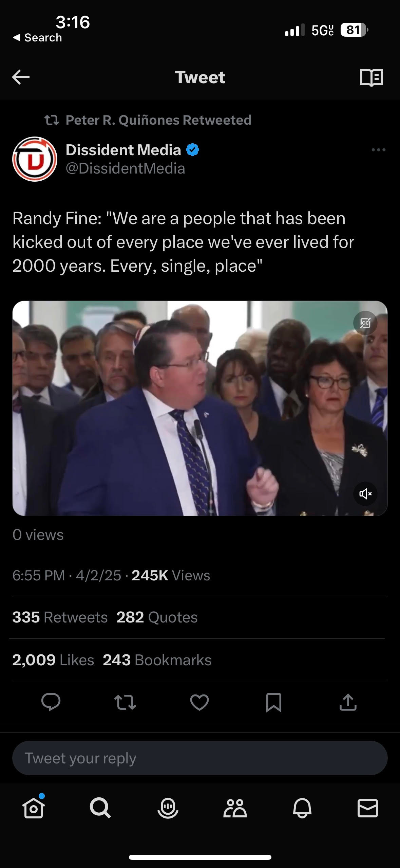Open the Search tab magnifier icon

tap(100, 808)
